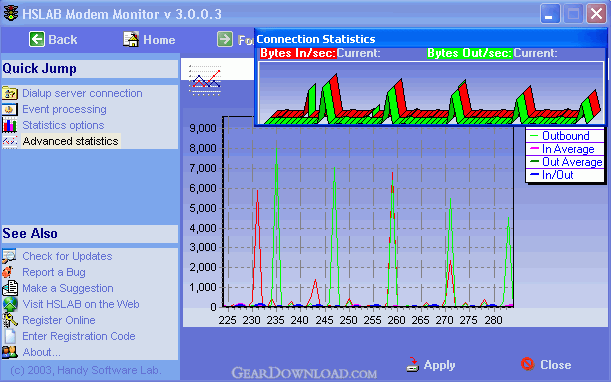Click the Report a Bug icon

[9, 272]
